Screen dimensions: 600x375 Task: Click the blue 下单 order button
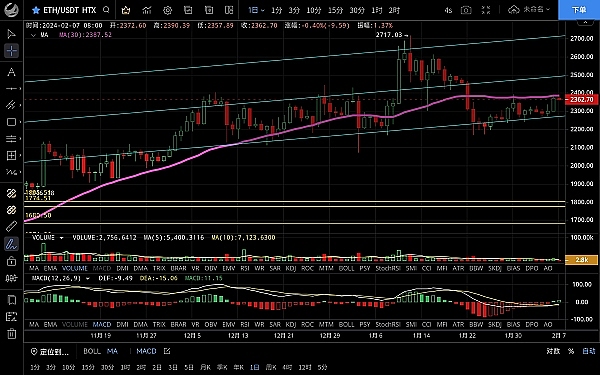[x=579, y=10]
